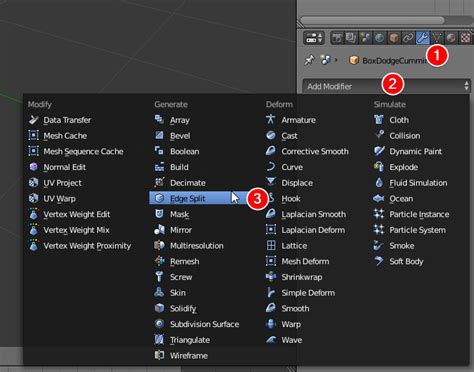Open the editor type selector dropdown

pos(314,38)
